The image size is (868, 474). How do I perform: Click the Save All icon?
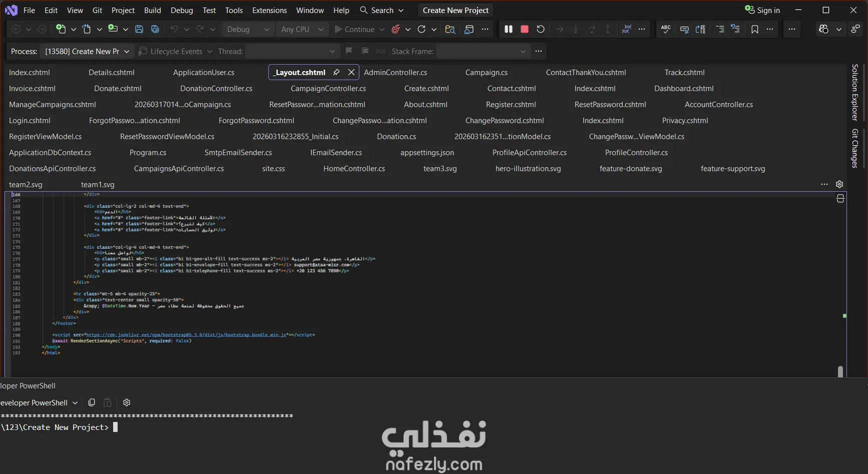pos(155,29)
